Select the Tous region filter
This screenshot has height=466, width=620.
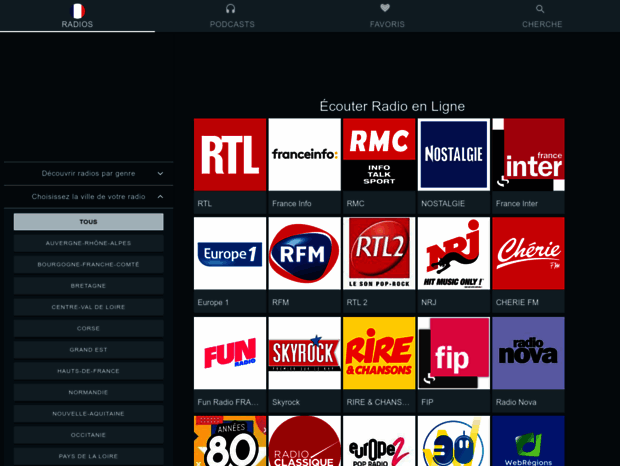tap(88, 222)
